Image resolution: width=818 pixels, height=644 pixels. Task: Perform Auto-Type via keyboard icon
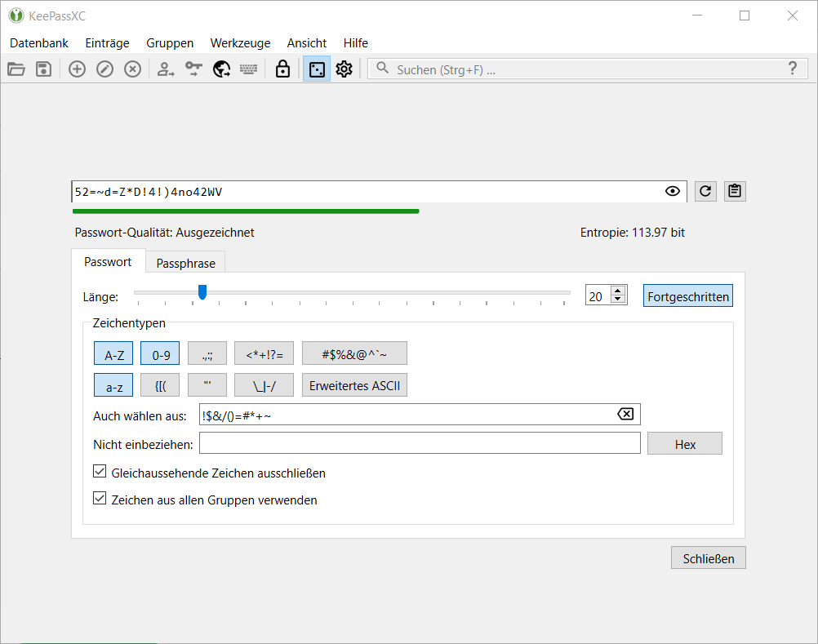click(x=249, y=69)
